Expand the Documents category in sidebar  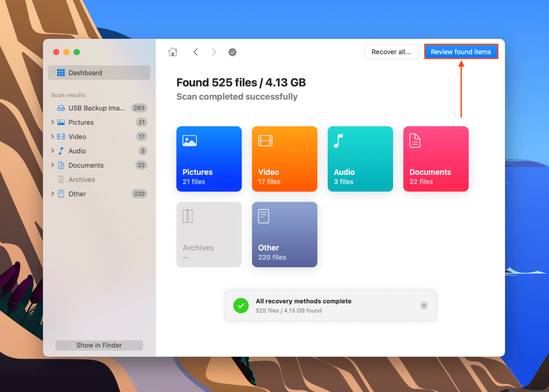(x=52, y=165)
